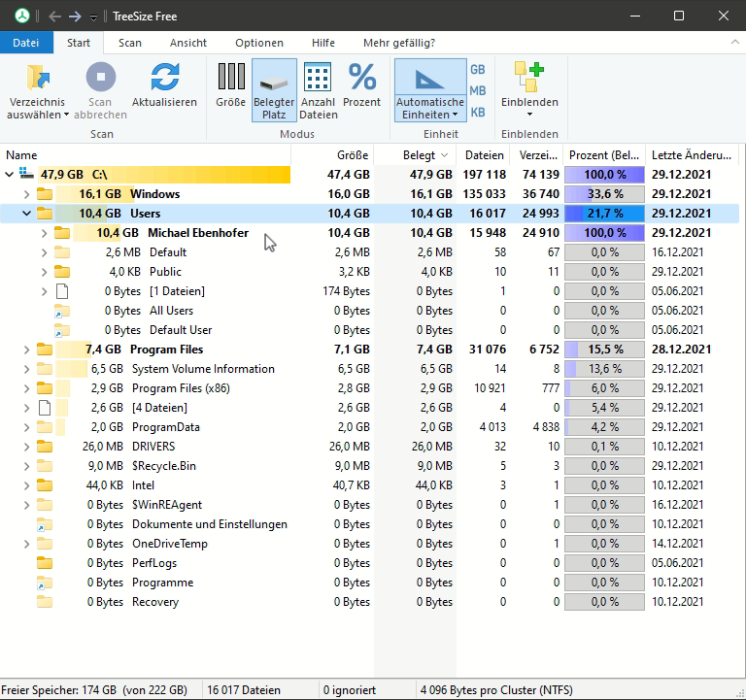Set unit to GB
The width and height of the screenshot is (746, 700).
tap(478, 70)
